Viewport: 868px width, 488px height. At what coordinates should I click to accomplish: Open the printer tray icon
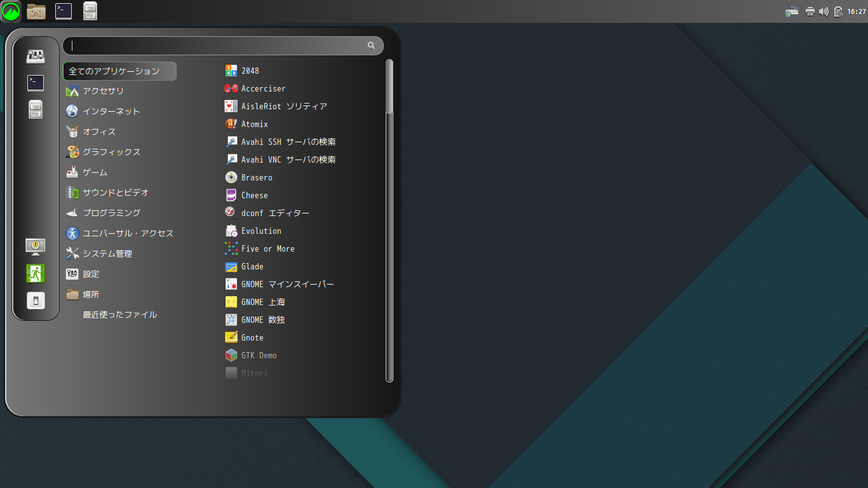tap(810, 11)
